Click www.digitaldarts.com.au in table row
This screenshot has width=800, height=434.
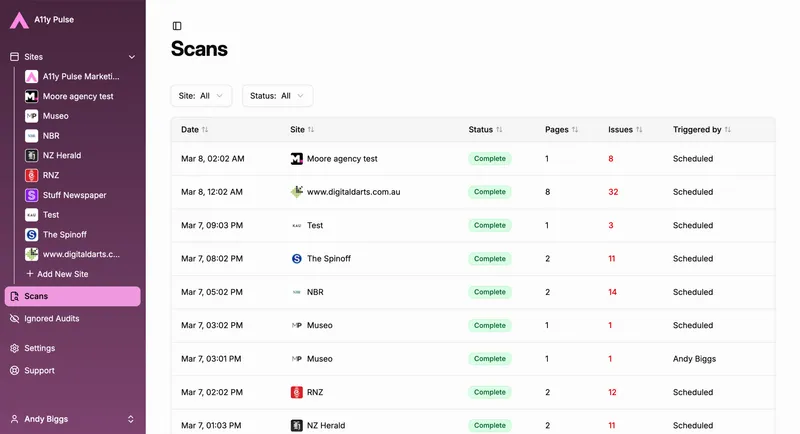pyautogui.click(x=354, y=192)
